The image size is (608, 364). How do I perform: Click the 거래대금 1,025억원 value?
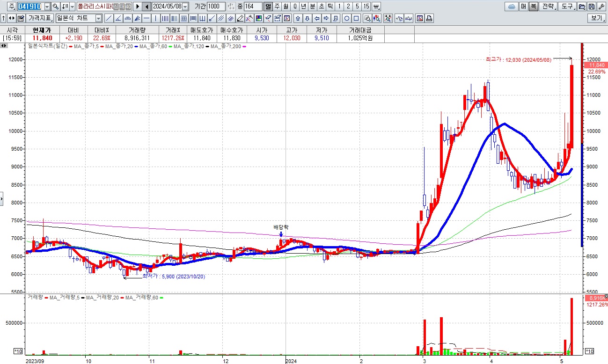[x=360, y=38]
